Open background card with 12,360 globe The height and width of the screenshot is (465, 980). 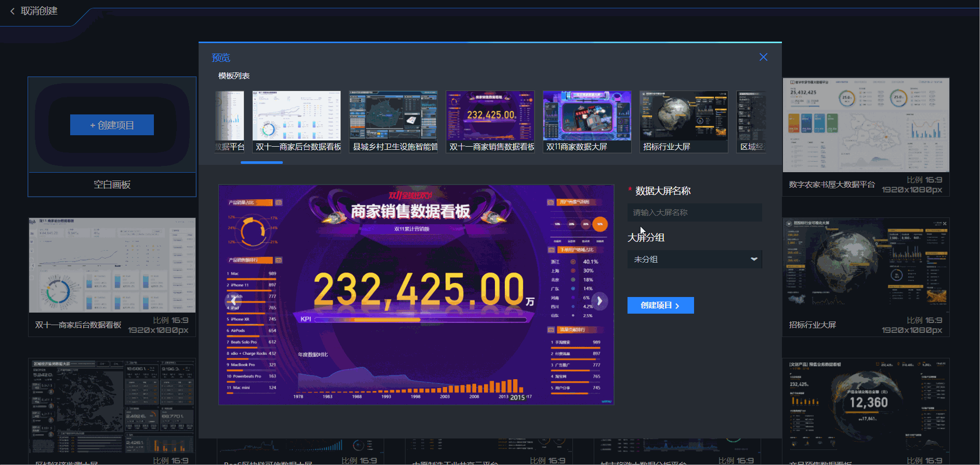[866, 411]
